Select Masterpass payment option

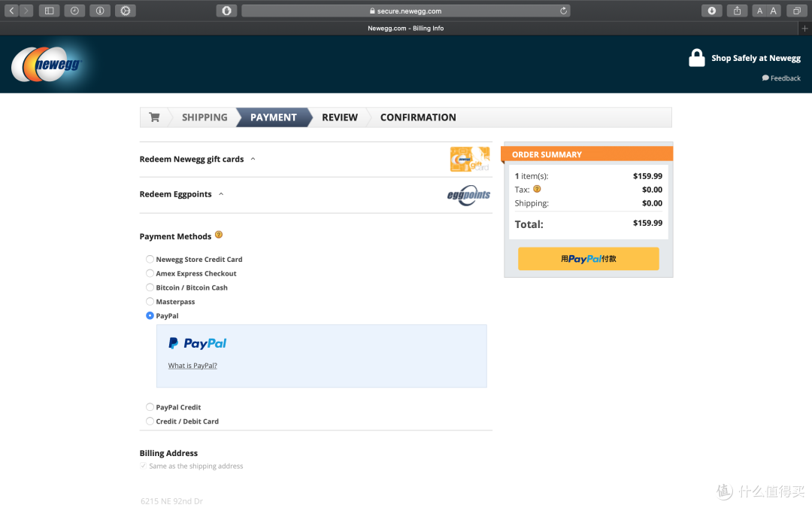[150, 301]
